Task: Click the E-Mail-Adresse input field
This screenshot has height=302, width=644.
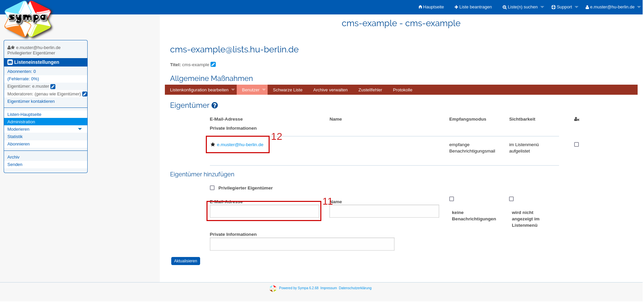Action: (264, 211)
